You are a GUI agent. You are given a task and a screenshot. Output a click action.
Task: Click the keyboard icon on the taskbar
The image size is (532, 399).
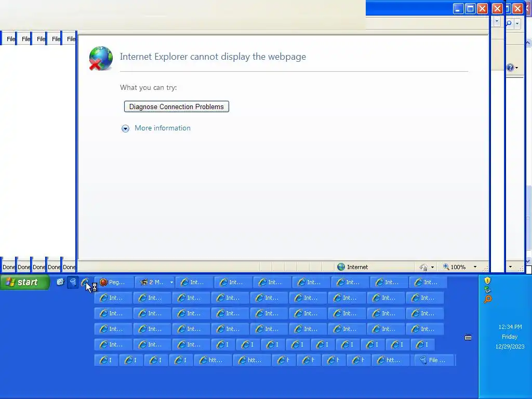468,337
